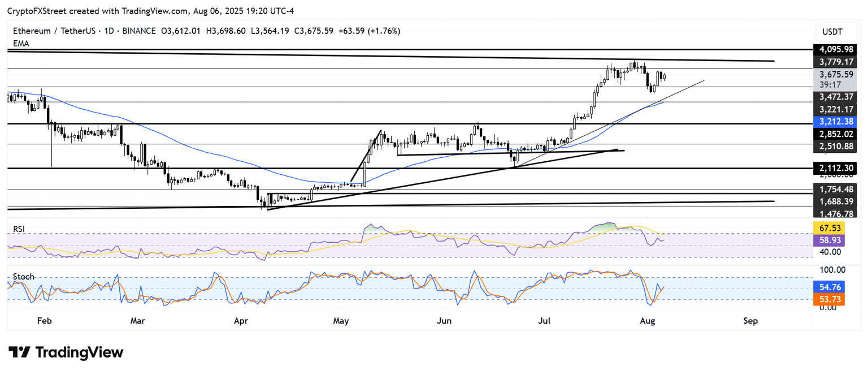Click the May label on time axis
Image resolution: width=868 pixels, height=374 pixels.
(341, 321)
